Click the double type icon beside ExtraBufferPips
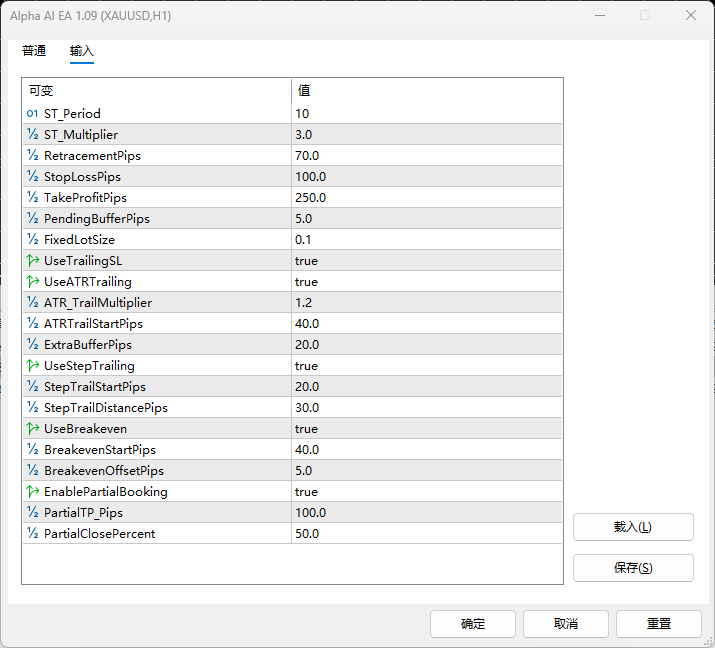This screenshot has height=648, width=715. pos(32,344)
